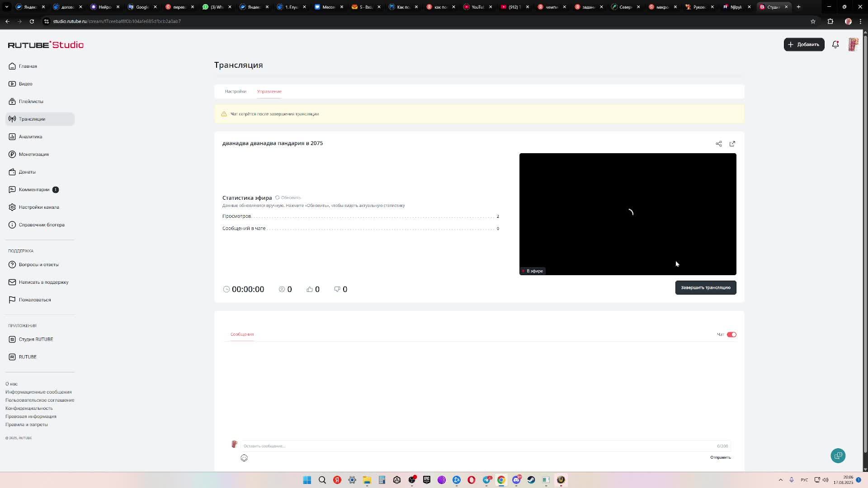Open Аналитика in the sidebar

click(x=30, y=136)
